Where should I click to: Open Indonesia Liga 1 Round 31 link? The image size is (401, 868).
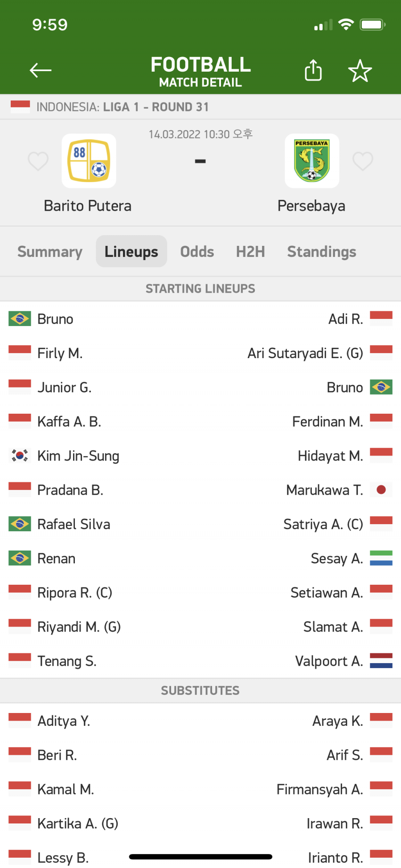(123, 107)
